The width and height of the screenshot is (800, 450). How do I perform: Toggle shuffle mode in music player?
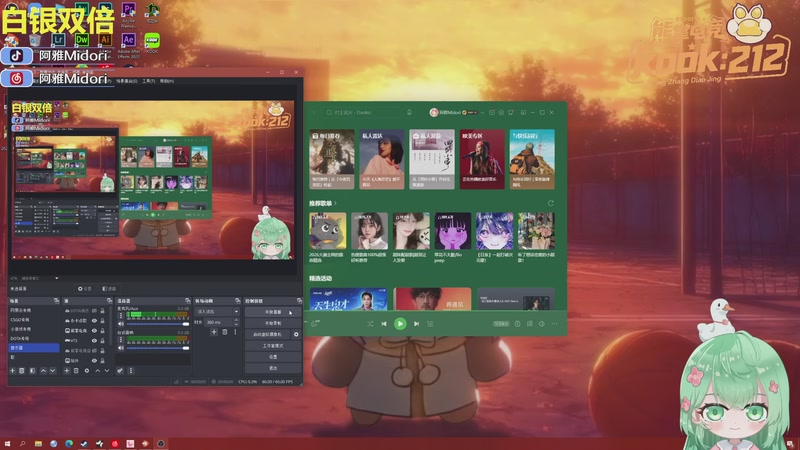pos(370,324)
